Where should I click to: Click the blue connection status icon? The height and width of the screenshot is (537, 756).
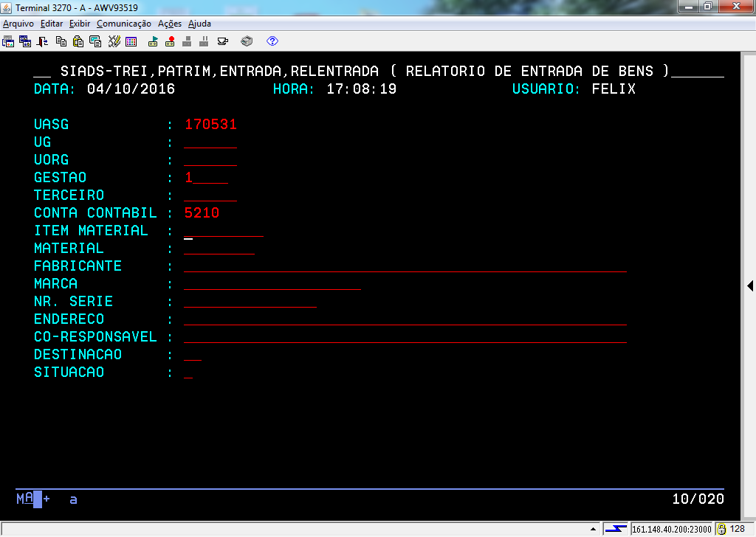pyautogui.click(x=616, y=529)
